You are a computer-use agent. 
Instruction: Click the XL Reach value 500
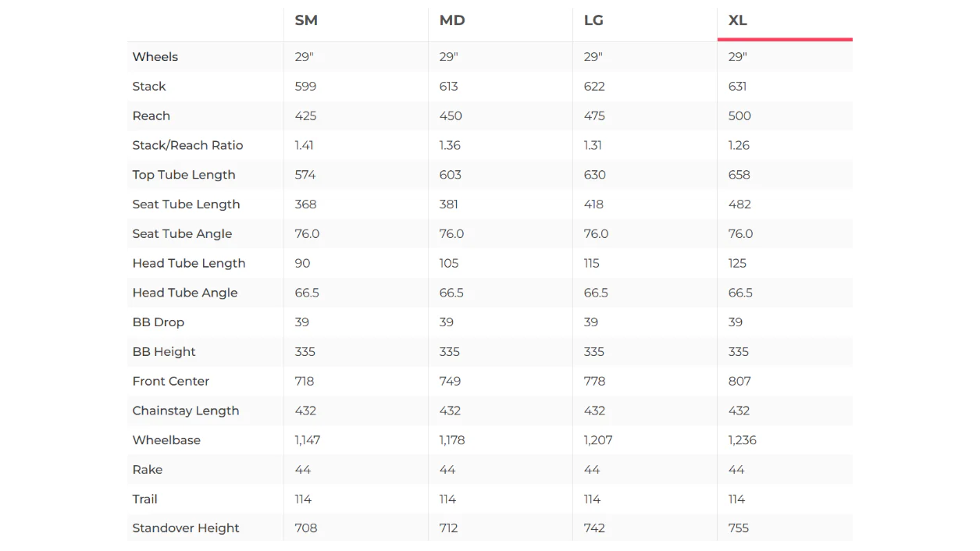pos(739,116)
